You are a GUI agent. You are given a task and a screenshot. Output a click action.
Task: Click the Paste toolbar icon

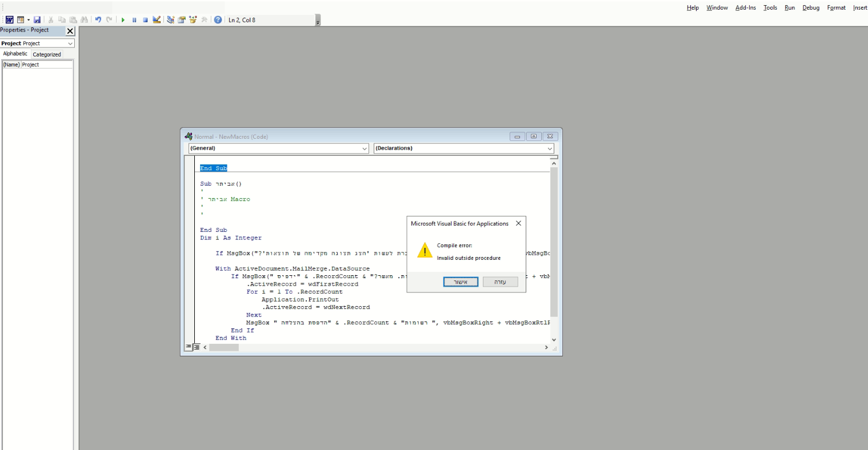point(73,20)
